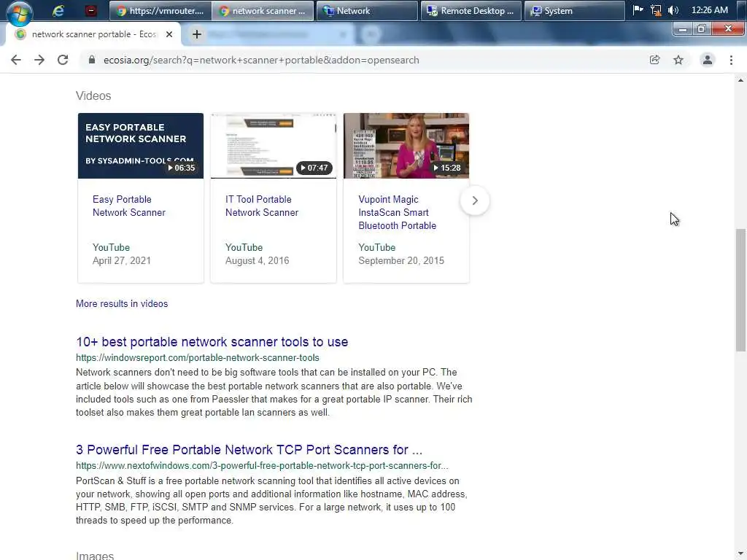The width and height of the screenshot is (747, 560).
Task: Click the 06:35 video duration badge
Action: 182,168
